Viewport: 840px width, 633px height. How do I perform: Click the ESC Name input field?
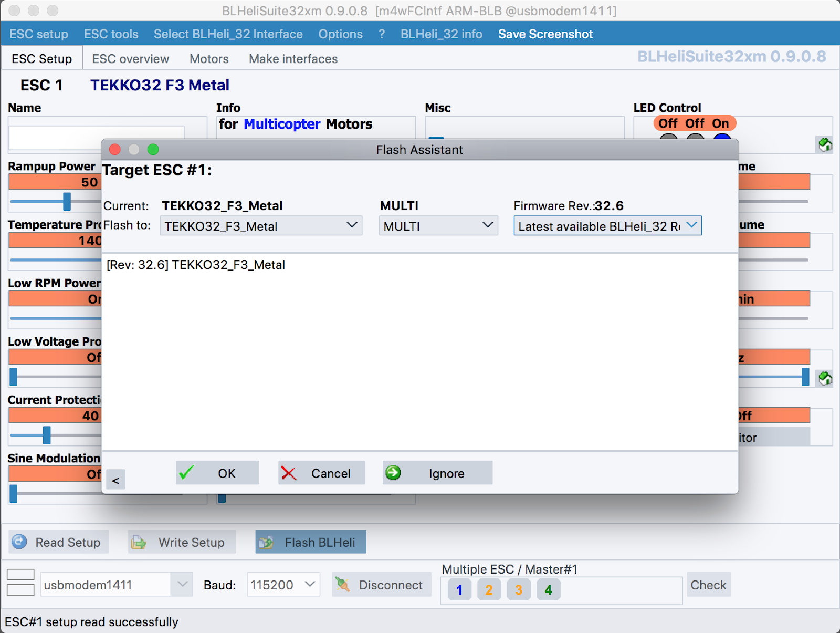97,138
